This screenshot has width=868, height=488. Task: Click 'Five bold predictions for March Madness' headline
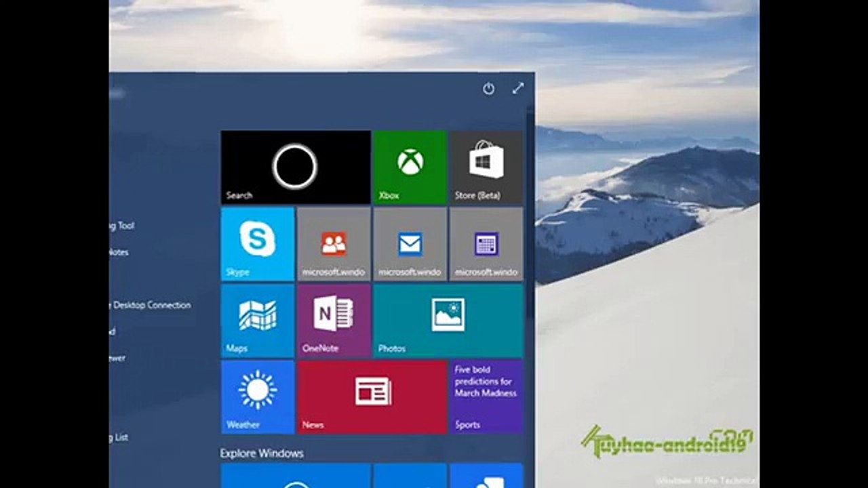point(486,381)
